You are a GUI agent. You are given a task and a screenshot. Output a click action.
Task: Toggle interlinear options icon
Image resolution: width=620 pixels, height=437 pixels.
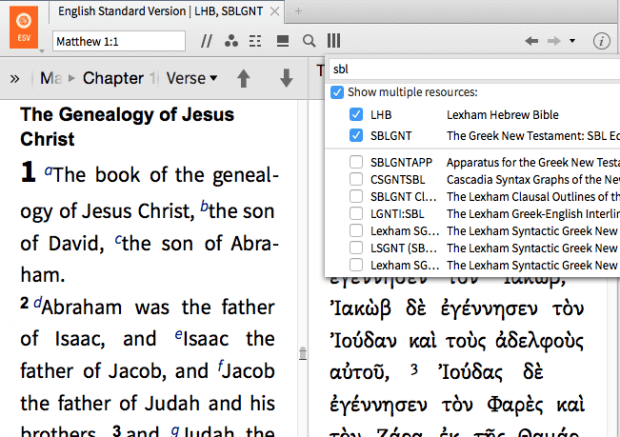[x=255, y=41]
